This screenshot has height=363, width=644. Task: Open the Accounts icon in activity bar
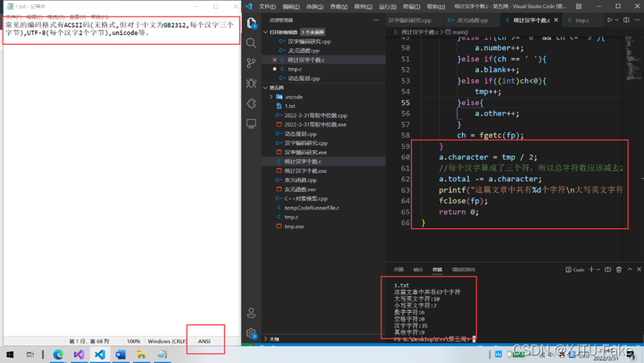coord(252,313)
